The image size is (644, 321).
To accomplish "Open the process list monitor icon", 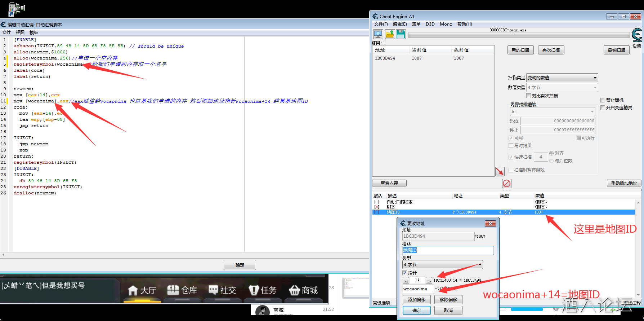I will pyautogui.click(x=378, y=34).
